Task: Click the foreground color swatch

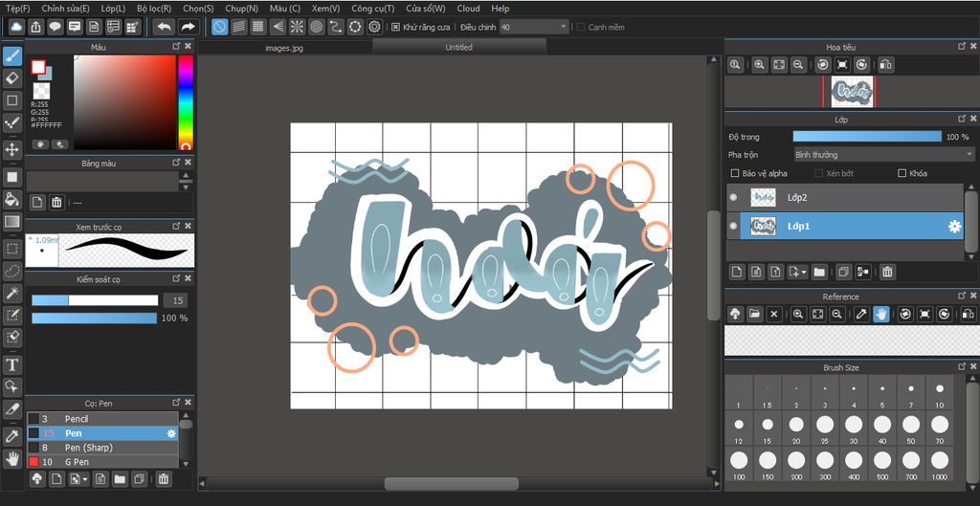Action: click(38, 67)
